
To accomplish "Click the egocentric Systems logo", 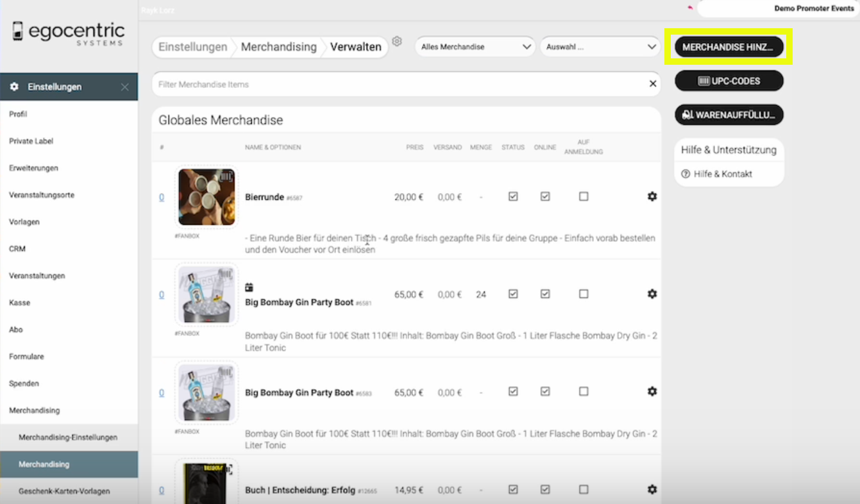I will [x=69, y=33].
